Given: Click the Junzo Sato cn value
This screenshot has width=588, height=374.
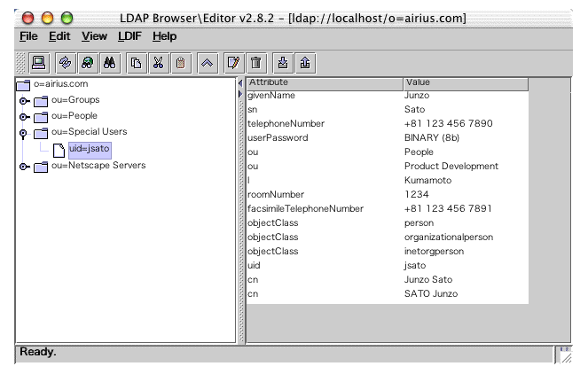Looking at the screenshot, I should 428,280.
